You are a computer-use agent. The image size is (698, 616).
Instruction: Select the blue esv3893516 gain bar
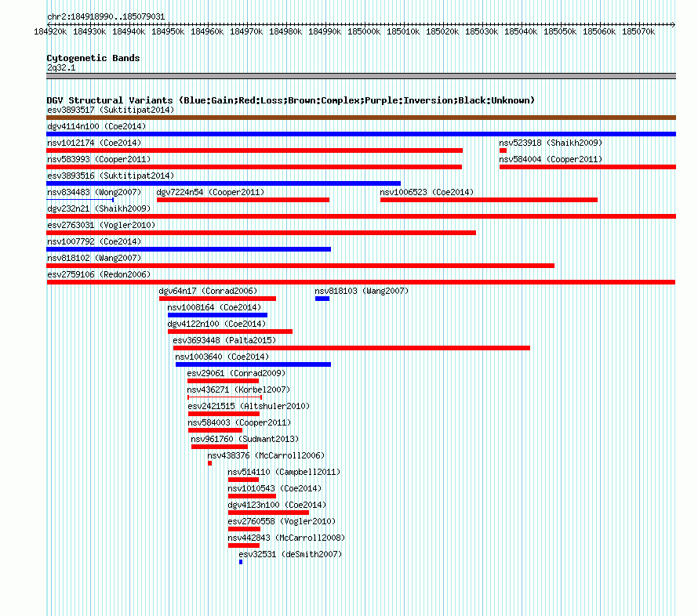click(224, 183)
